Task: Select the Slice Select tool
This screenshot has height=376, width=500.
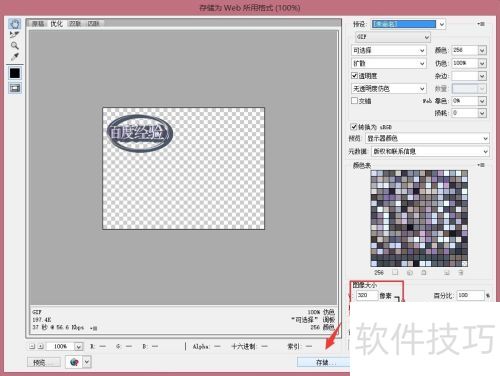Action: (15, 35)
